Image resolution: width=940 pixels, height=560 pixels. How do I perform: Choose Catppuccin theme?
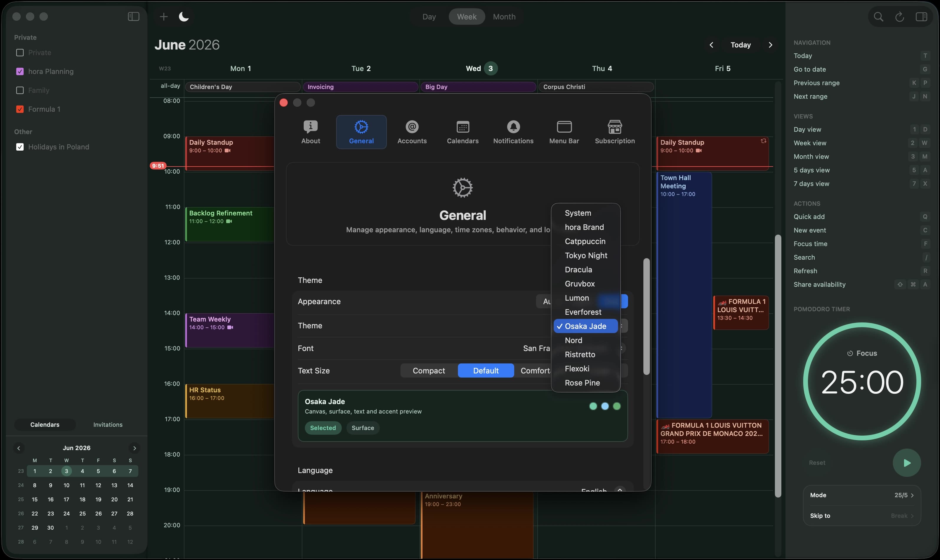[x=586, y=241]
